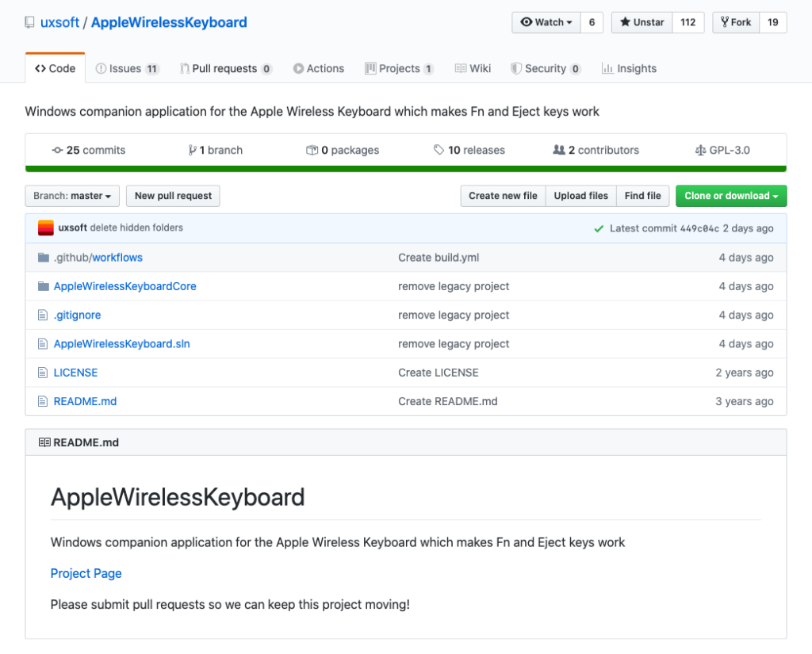Viewport: 812px width, 654px height.
Task: Click the file icon for README.md row
Action: pyautogui.click(x=43, y=401)
